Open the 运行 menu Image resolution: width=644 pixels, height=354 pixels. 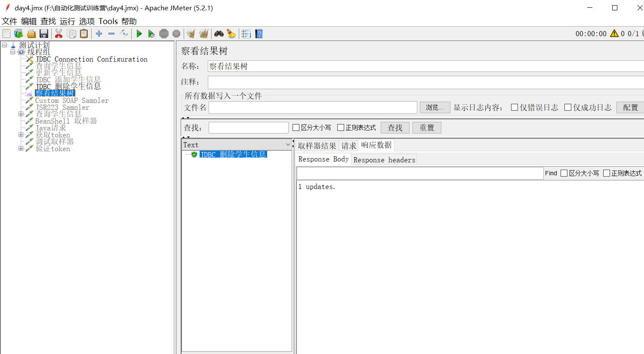pos(68,21)
